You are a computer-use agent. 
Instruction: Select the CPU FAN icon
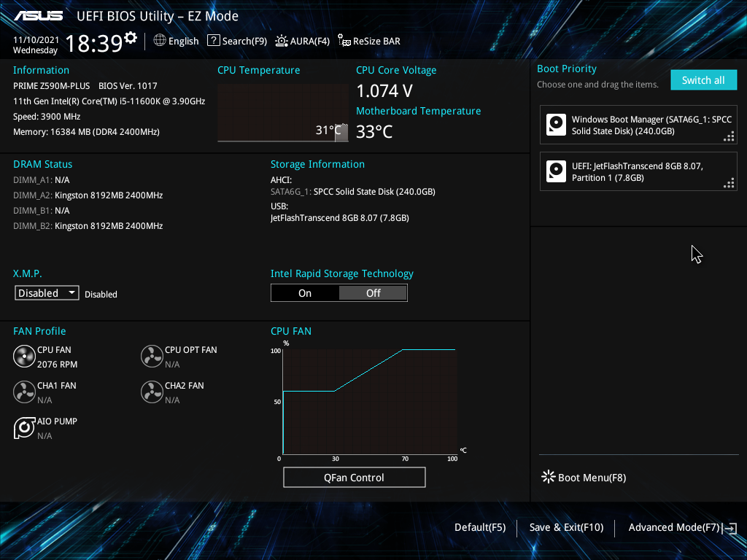(24, 356)
